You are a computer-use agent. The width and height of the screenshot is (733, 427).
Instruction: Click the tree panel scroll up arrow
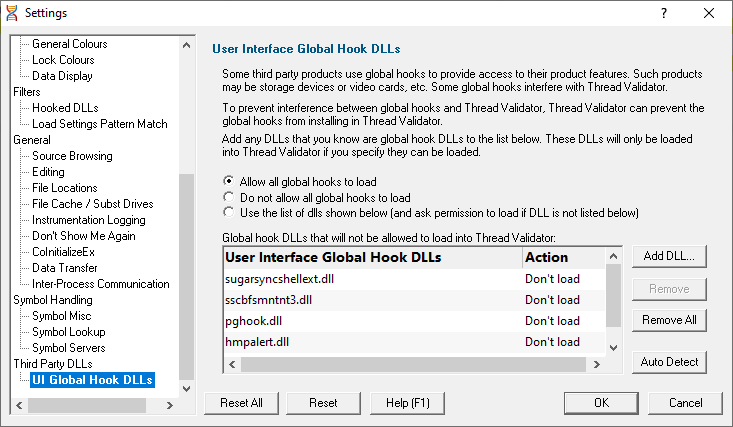[187, 45]
